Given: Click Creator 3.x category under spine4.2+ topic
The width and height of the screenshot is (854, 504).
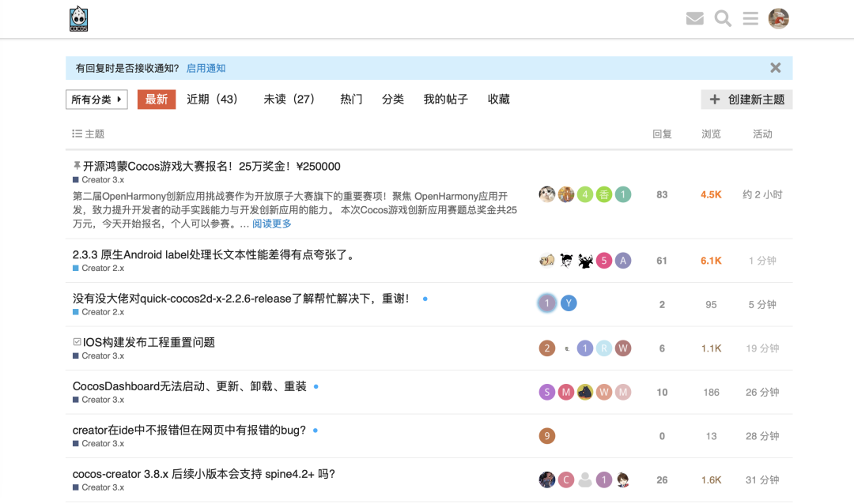Looking at the screenshot, I should click(x=98, y=487).
